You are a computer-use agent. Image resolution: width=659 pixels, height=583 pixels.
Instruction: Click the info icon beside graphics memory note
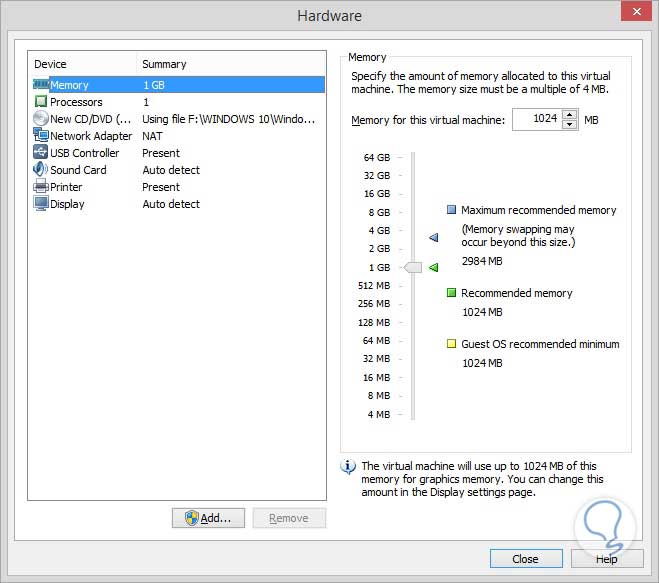(x=348, y=467)
